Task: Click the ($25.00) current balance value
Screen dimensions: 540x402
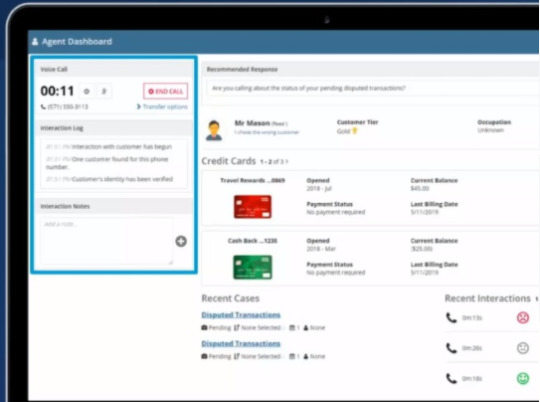Action: tap(422, 249)
